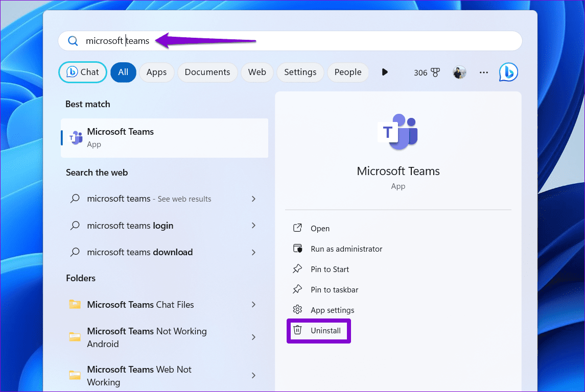
Task: Click the folder icon for Microsoft Teams Chat Files
Action: pyautogui.click(x=75, y=304)
